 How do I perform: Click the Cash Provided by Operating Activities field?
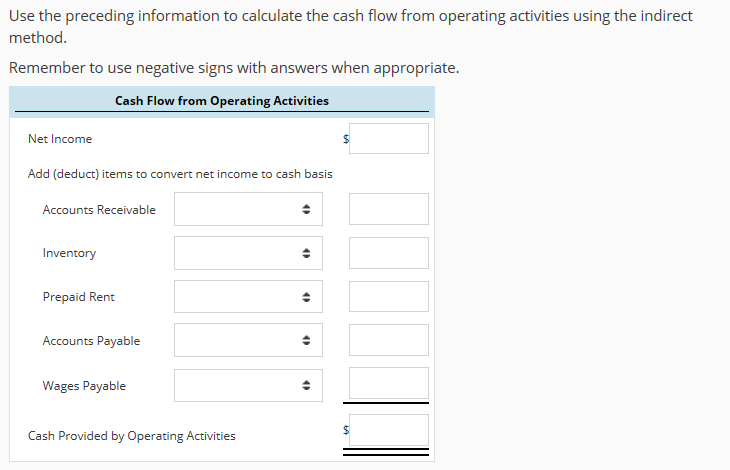(x=388, y=430)
